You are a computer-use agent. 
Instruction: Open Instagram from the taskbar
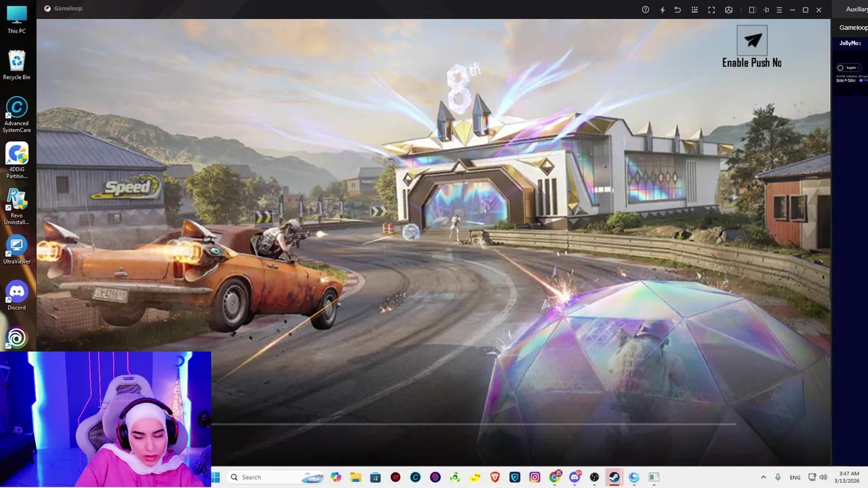coord(534,477)
